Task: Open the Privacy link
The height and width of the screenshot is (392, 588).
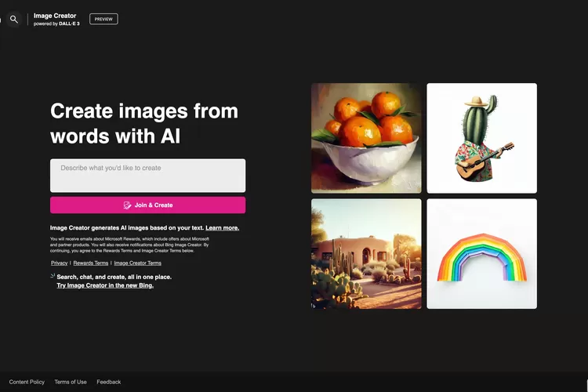Action: click(x=59, y=263)
